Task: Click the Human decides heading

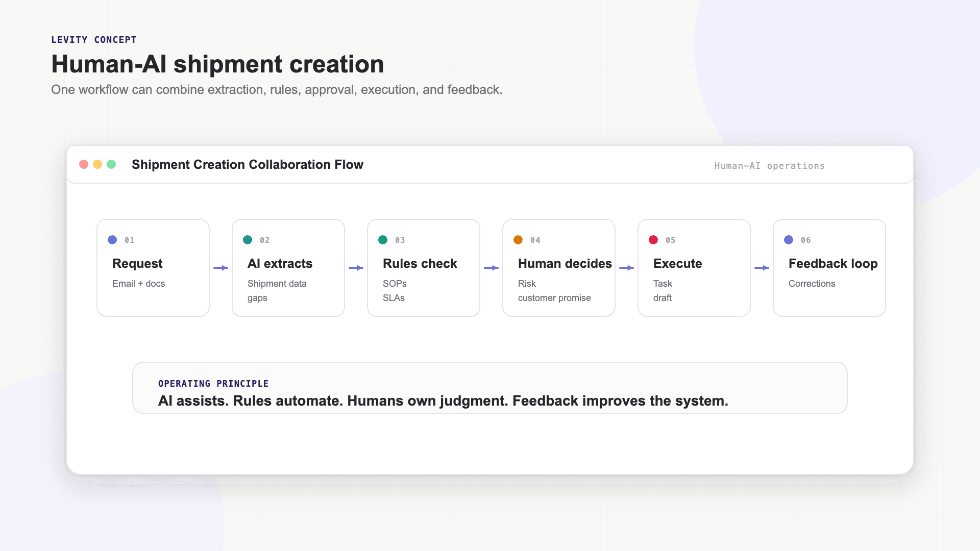Action: (565, 264)
